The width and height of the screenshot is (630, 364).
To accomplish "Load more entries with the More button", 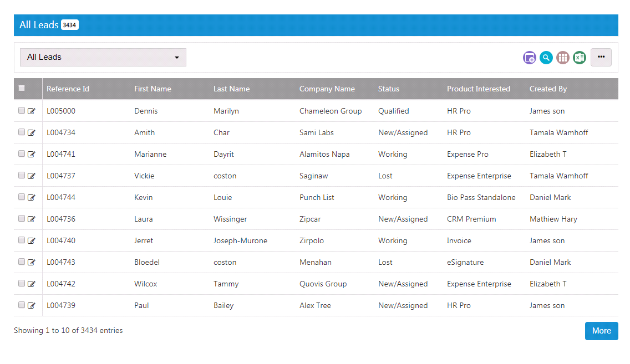I will pos(601,331).
